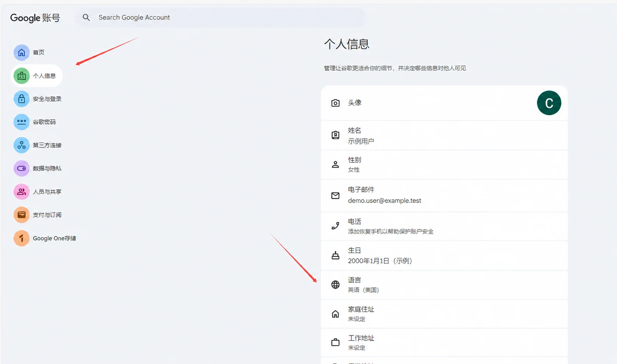Click the 电子邮件 row label
This screenshot has height=364, width=617.
coord(361,190)
